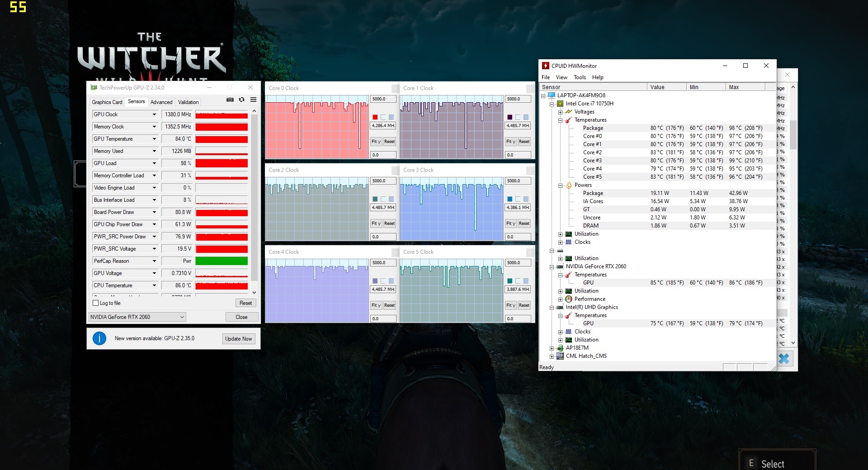Open the GPU Clock sensor dropdown
The image size is (868, 470).
[x=154, y=114]
